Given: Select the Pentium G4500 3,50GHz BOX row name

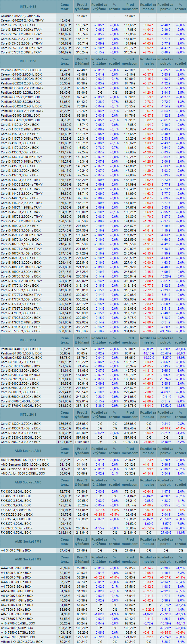Looking at the screenshot, I should click(21, 353).
